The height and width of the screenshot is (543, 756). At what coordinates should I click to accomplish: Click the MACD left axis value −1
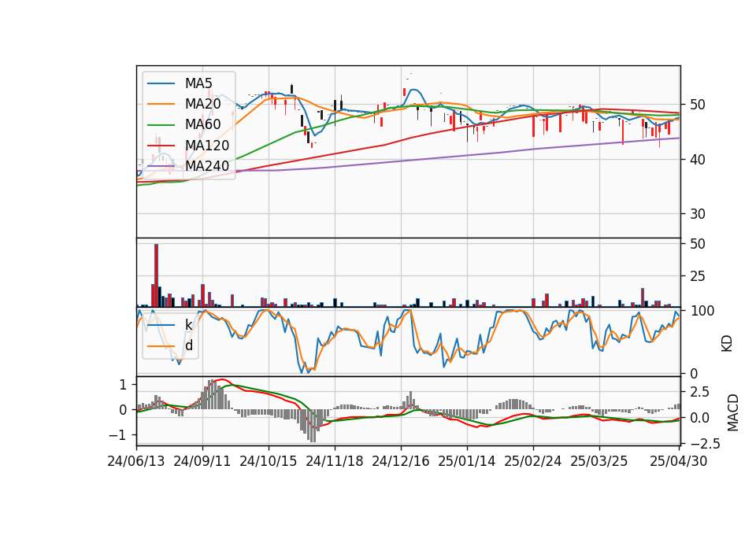click(118, 435)
